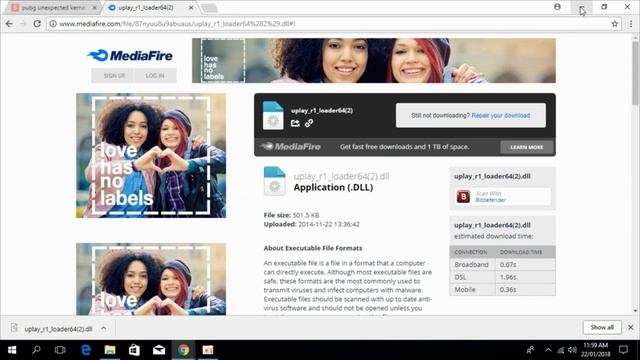Open site information icon in address bar
Image resolution: width=640 pixels, height=360 pixels.
point(53,24)
